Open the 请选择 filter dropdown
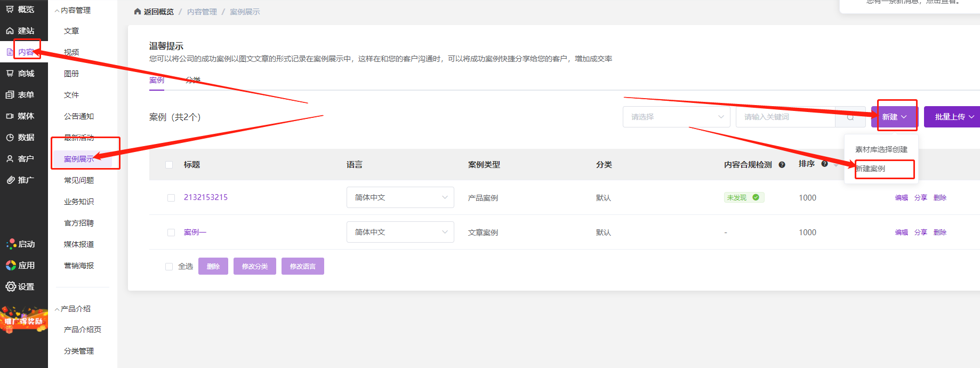 [x=677, y=117]
